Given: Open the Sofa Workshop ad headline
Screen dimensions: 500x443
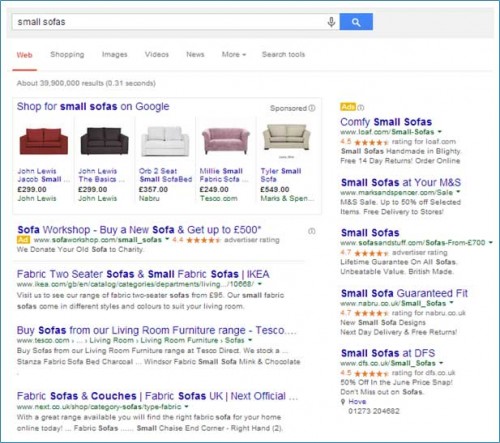Looking at the screenshot, I should pyautogui.click(x=139, y=230).
